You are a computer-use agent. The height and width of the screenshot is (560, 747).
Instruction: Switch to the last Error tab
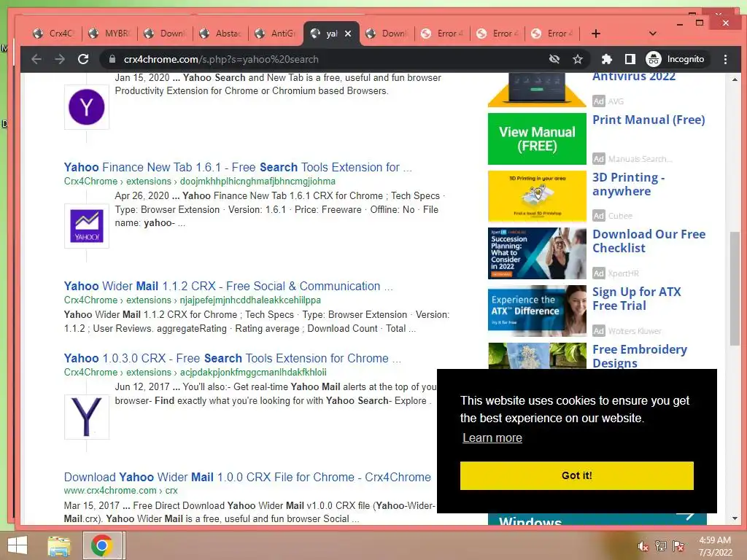pyautogui.click(x=553, y=34)
